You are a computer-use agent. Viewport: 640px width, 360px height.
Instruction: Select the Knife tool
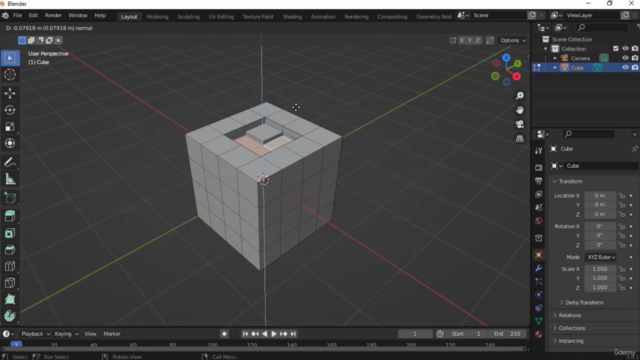tap(10, 283)
